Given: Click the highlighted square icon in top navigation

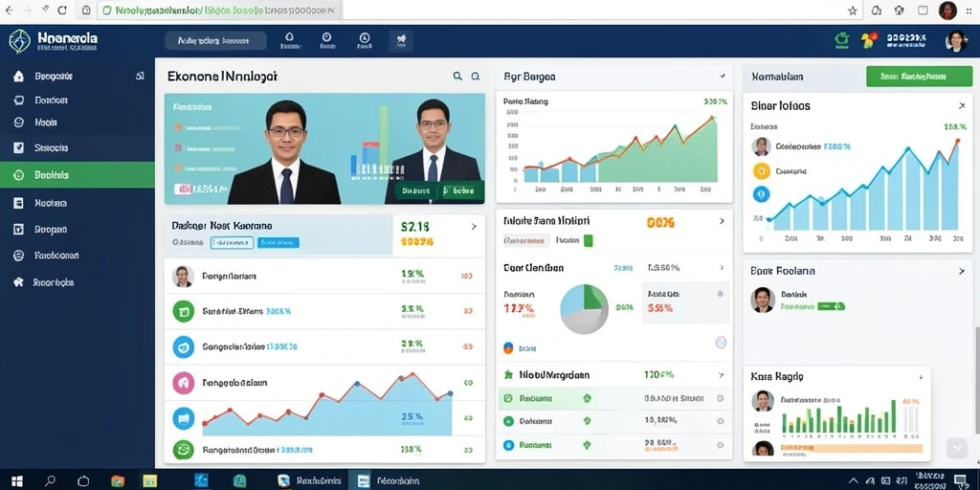Looking at the screenshot, I should 401,41.
